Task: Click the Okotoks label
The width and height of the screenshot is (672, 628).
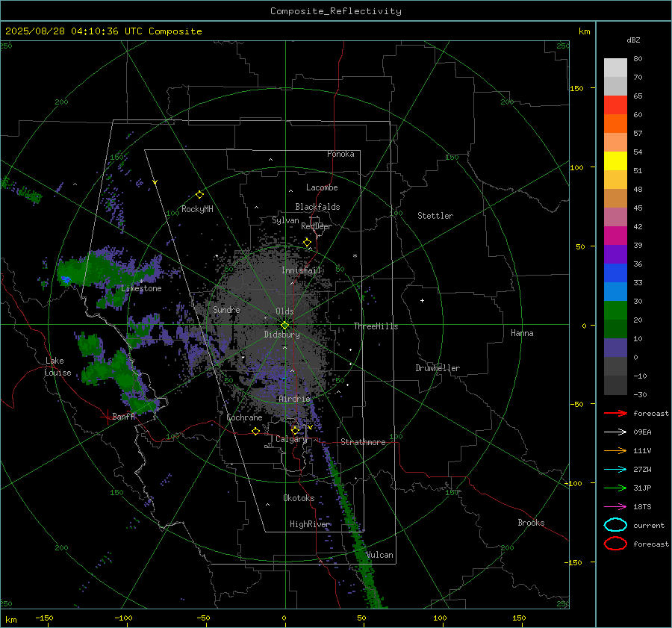Action: coord(299,498)
